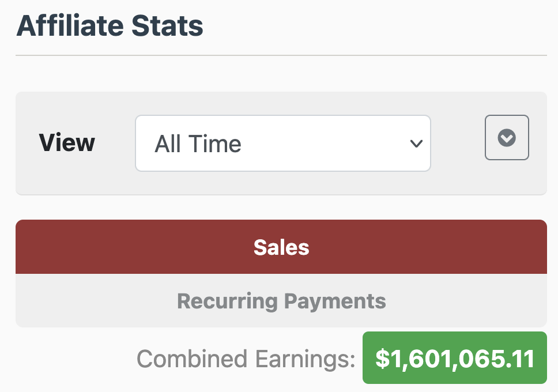
Task: Expand more filter options beside View selector
Action: [507, 138]
